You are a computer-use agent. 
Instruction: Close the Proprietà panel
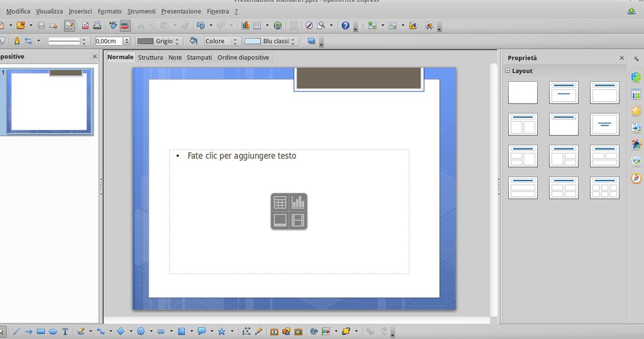click(621, 58)
